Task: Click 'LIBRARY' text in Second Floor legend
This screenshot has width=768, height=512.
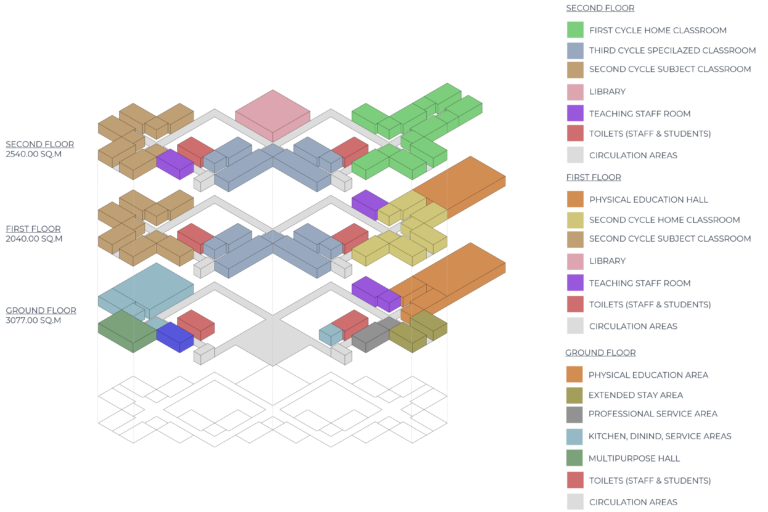Action: 607,92
